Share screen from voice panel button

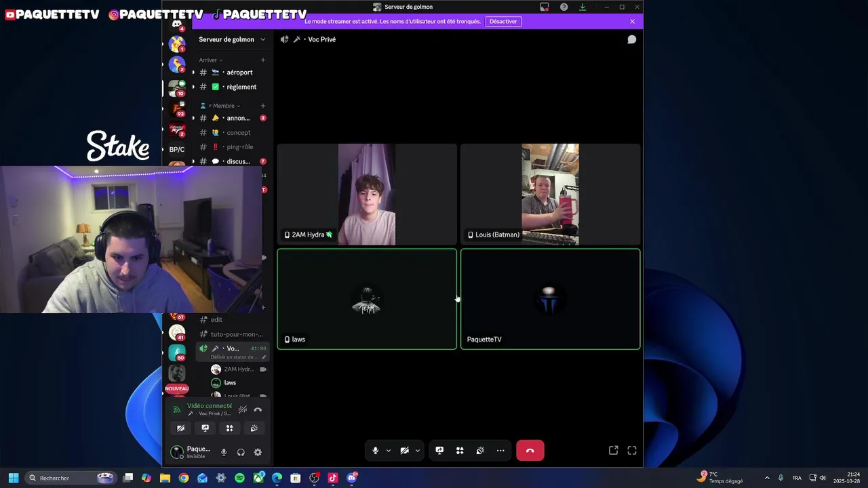point(205,428)
